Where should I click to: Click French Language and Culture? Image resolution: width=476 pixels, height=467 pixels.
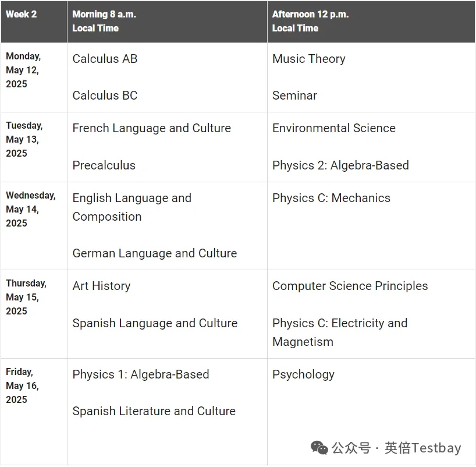click(151, 128)
